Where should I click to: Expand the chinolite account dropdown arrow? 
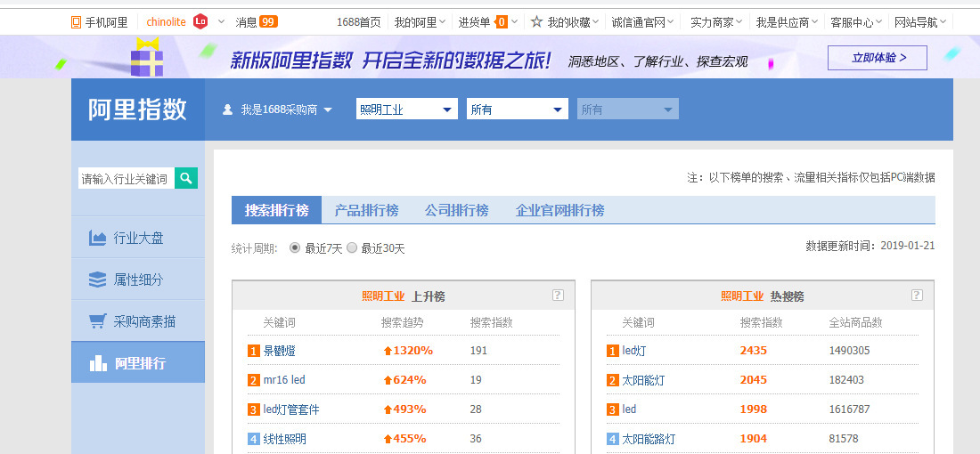[221, 22]
